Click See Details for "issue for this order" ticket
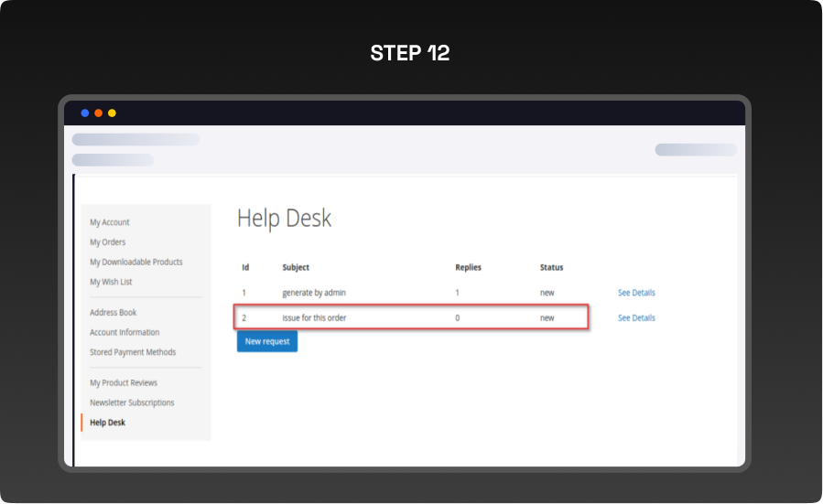 pos(636,318)
